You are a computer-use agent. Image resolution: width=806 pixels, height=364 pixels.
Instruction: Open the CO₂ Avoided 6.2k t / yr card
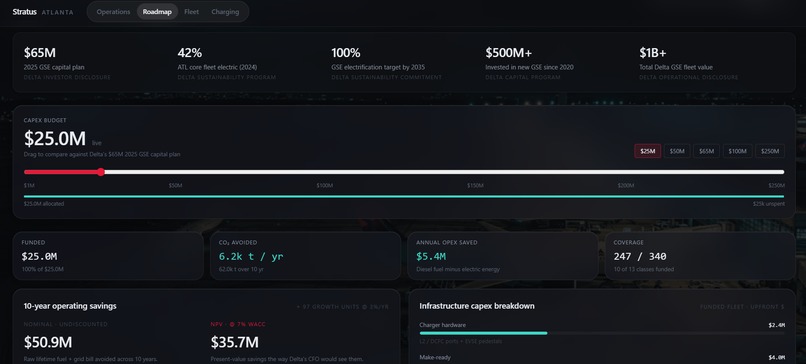pos(305,256)
